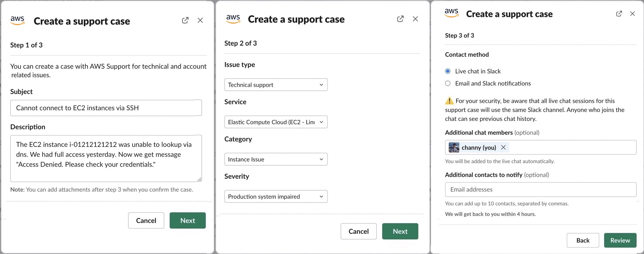The image size is (644, 254).
Task: Click 'You will be added to the live chat automatically.'
Action: point(500,161)
